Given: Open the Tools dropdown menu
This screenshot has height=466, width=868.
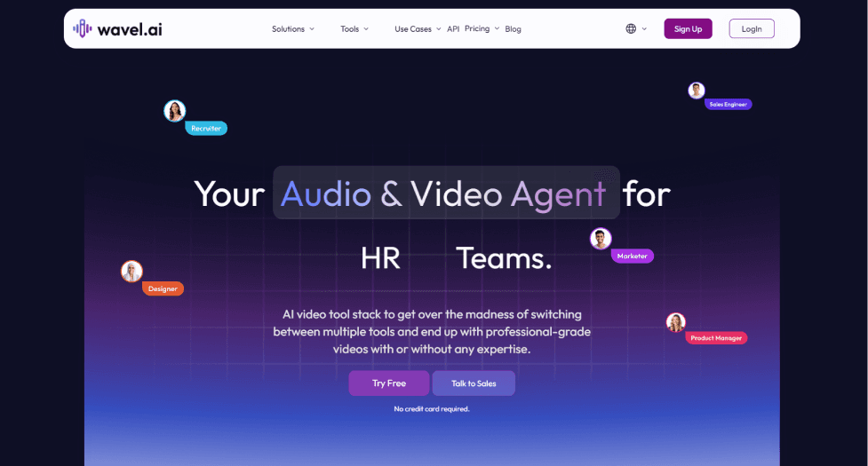Looking at the screenshot, I should (x=354, y=28).
